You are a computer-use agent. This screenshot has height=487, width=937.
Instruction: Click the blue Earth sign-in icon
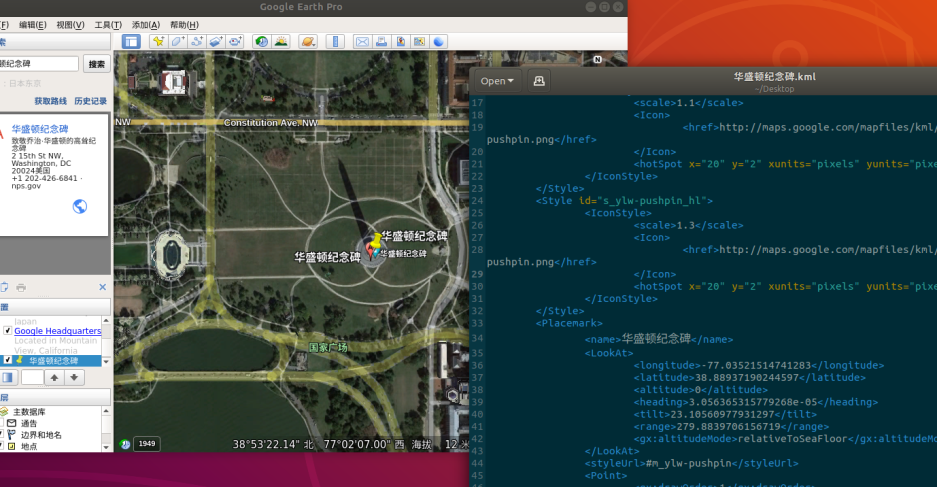point(439,41)
